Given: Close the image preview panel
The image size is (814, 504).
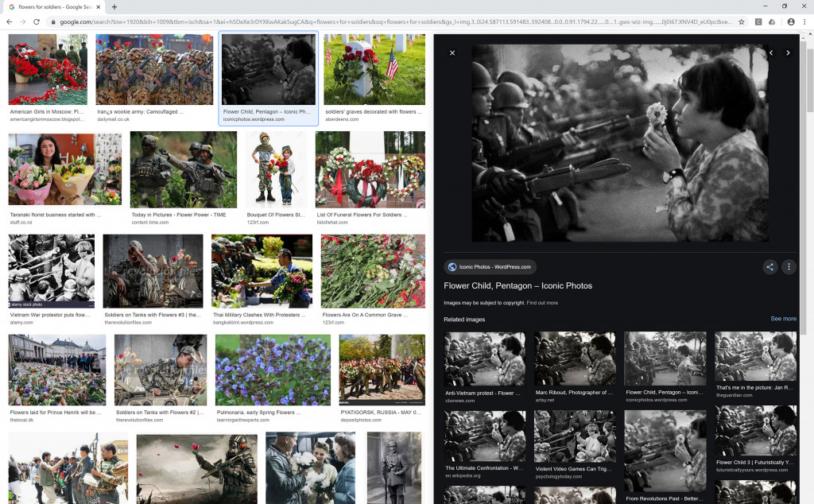Looking at the screenshot, I should pos(452,53).
